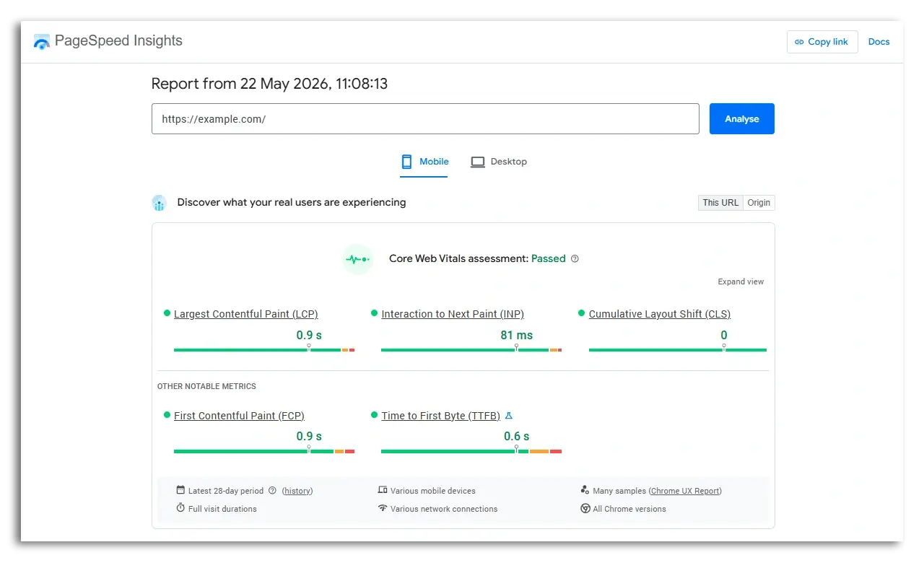Click the Copy link button

pyautogui.click(x=822, y=42)
